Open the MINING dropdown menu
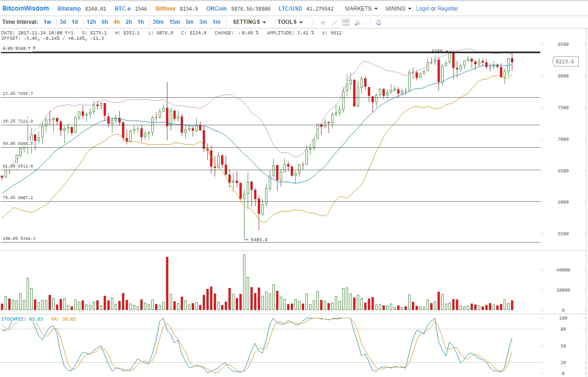This screenshot has width=588, height=377. point(398,9)
